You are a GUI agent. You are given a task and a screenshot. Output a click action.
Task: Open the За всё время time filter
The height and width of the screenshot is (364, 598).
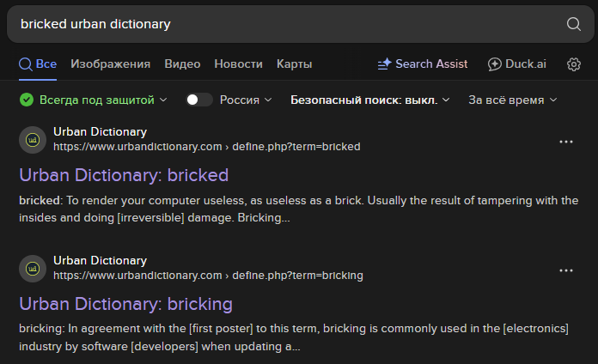click(x=512, y=100)
